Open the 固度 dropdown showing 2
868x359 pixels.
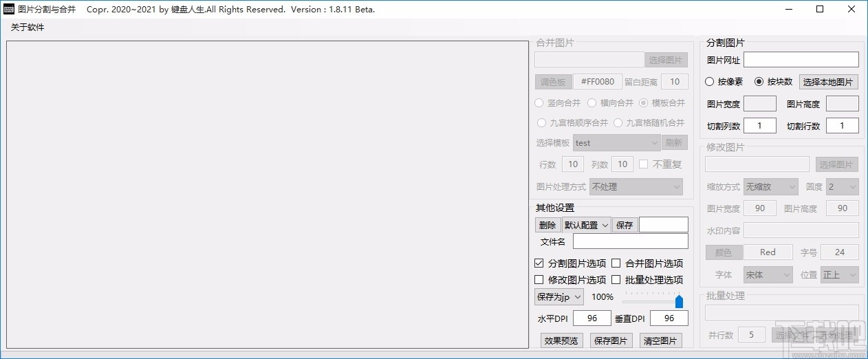click(843, 186)
